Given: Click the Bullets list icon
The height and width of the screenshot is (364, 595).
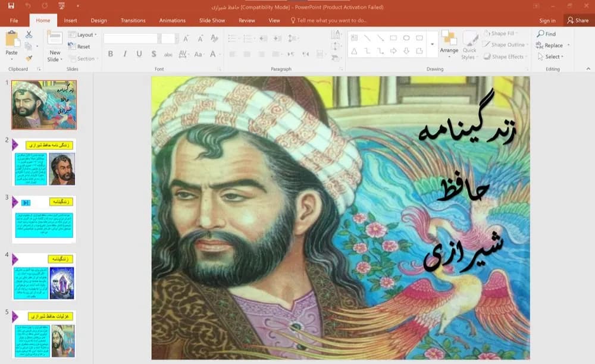Looking at the screenshot, I should (x=232, y=38).
